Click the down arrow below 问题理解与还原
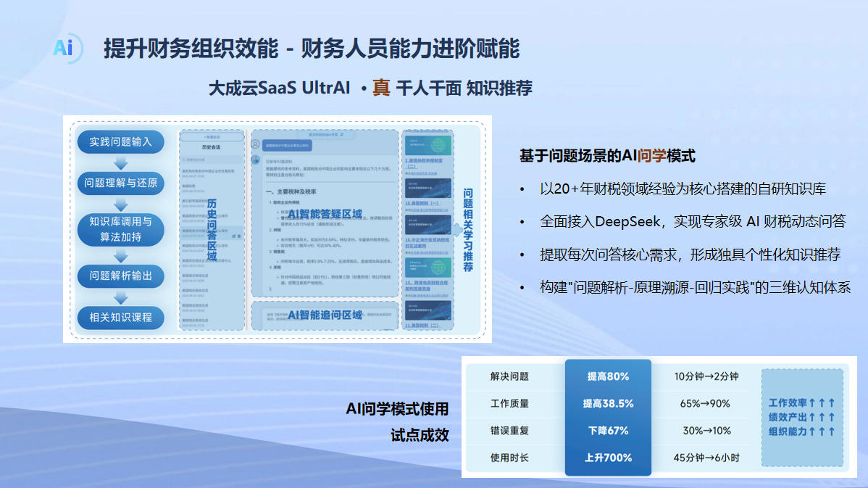Image resolution: width=868 pixels, height=488 pixels. coord(121,204)
